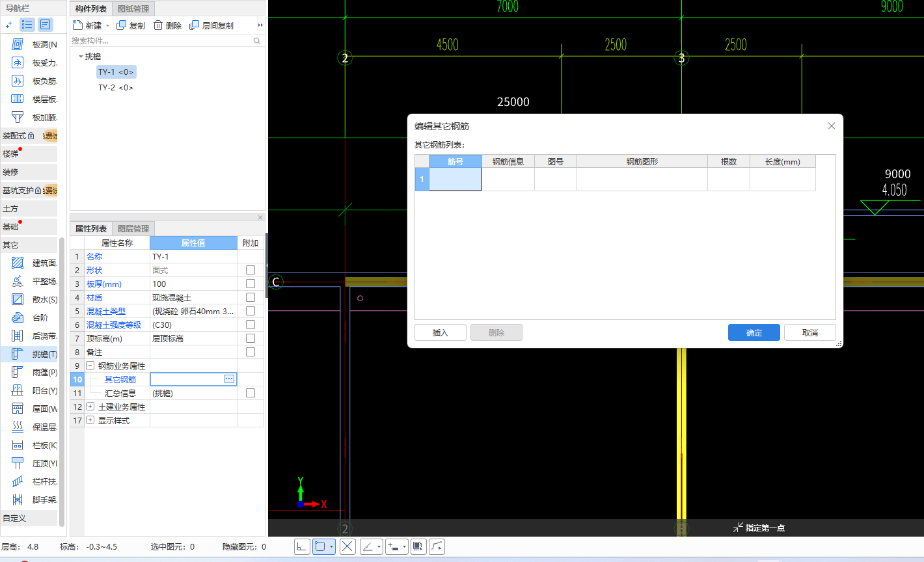Screen dimensions: 924x562
Task: Click 确定 in the 编辑其它钢筋 dialog
Action: (x=754, y=332)
